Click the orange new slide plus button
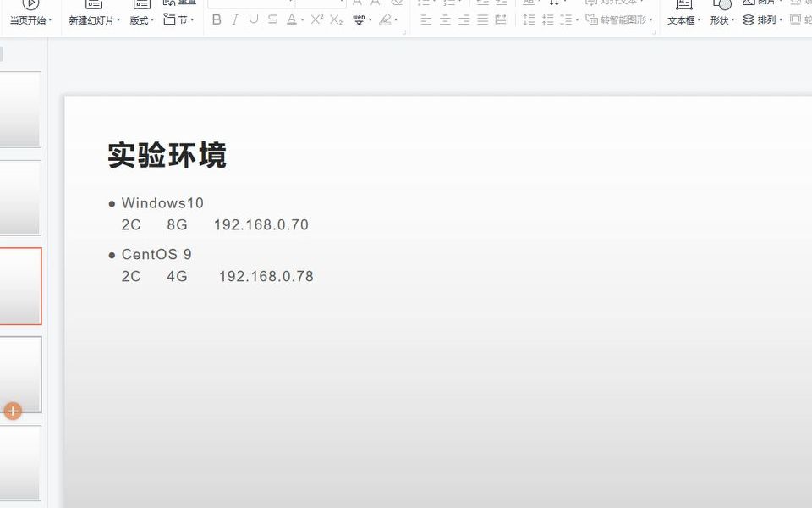812x508 pixels. click(12, 411)
